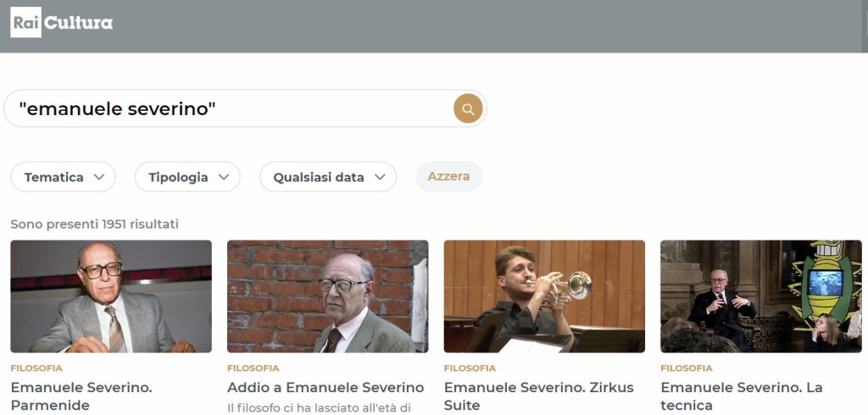Click the Azzera reset button
This screenshot has width=868, height=415.
pyautogui.click(x=449, y=176)
